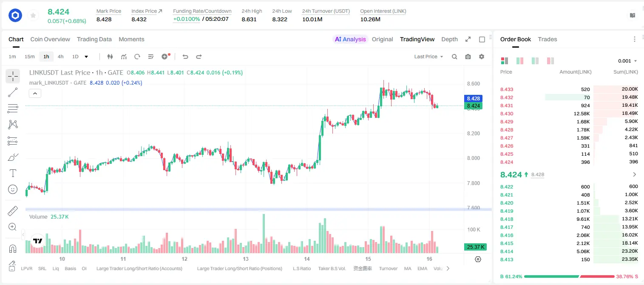Switch to the Coin Overview tab
The height and width of the screenshot is (285, 644).
(x=50, y=39)
